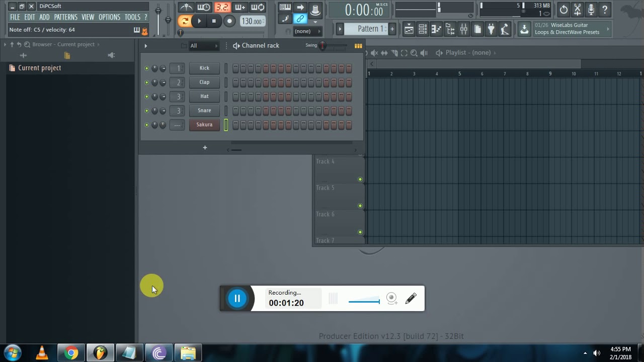Toggle the recording countdown button

click(x=222, y=7)
